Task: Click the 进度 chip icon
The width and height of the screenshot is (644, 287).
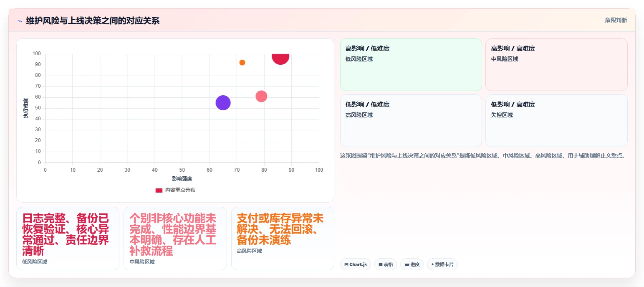Action: click(x=407, y=264)
